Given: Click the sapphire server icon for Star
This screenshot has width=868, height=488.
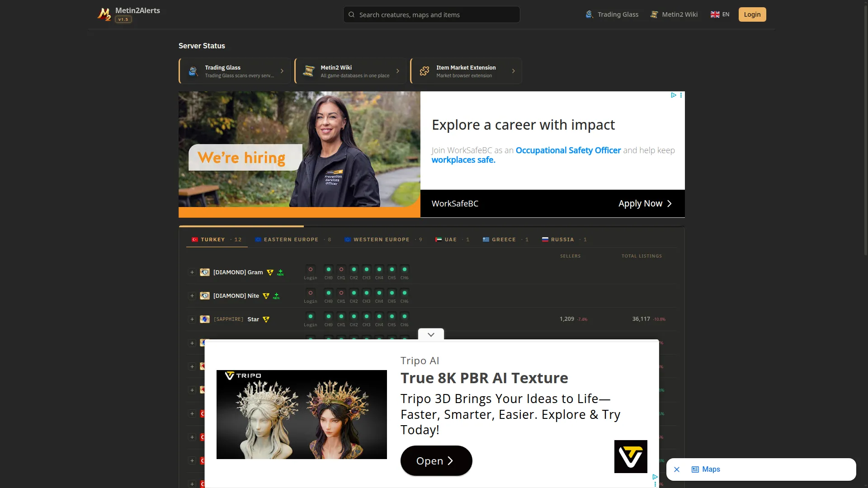Looking at the screenshot, I should coord(205,319).
